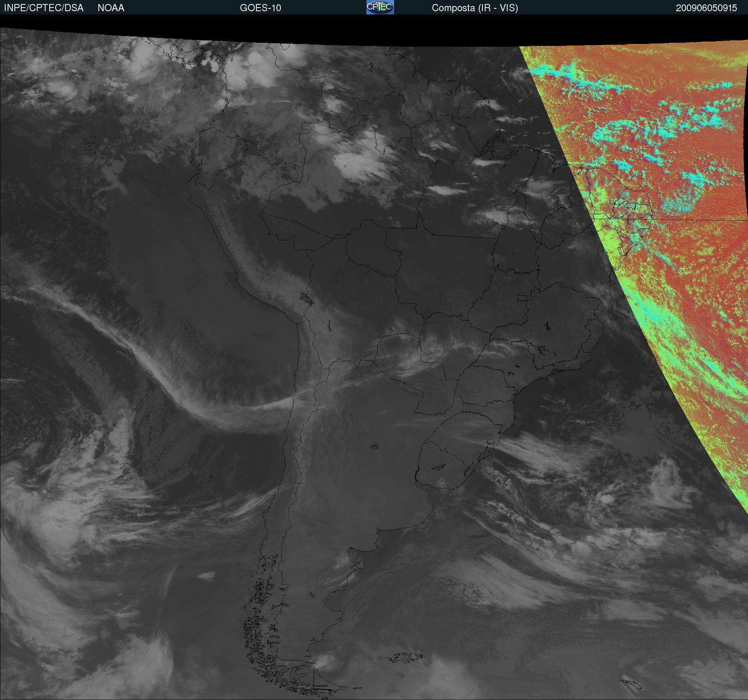Click the GOES-10 satellite label
This screenshot has width=748, height=700.
260,8
